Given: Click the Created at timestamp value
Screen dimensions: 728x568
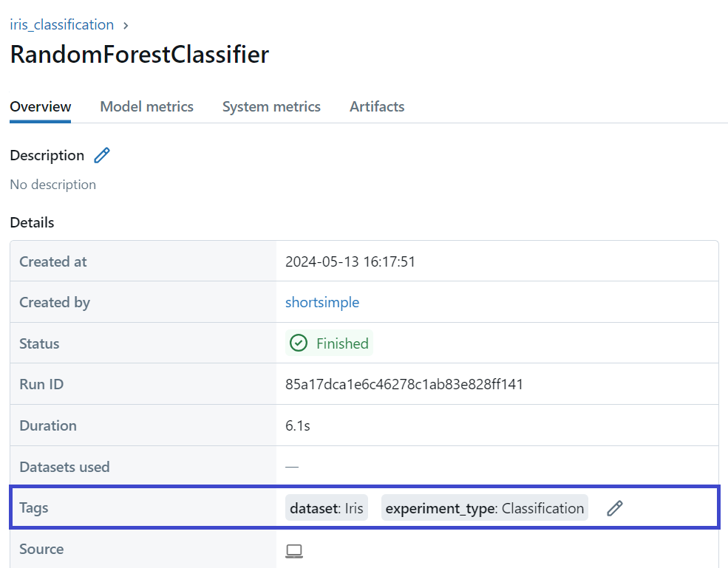Looking at the screenshot, I should point(350,261).
